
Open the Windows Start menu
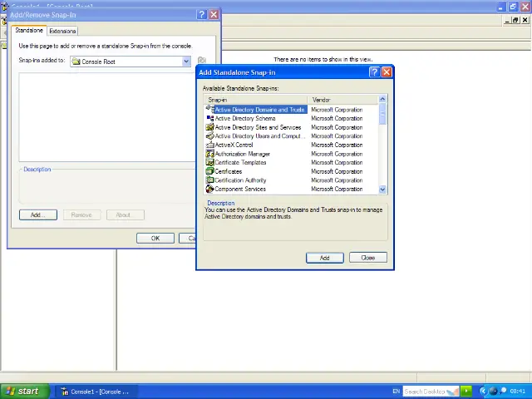coord(22,392)
